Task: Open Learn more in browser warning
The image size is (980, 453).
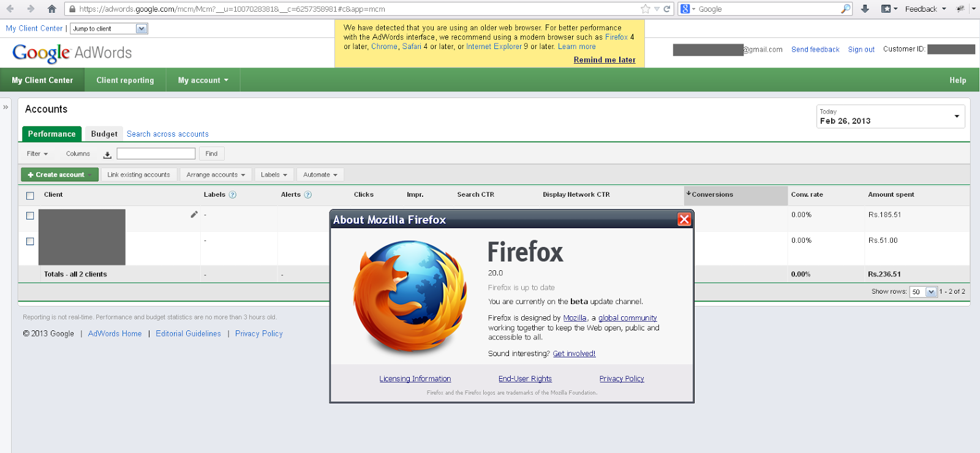Action: (576, 47)
